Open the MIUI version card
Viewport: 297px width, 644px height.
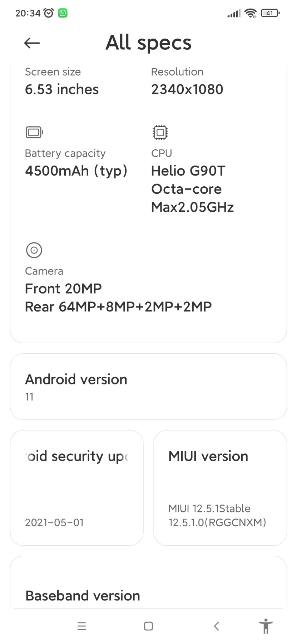(x=220, y=488)
